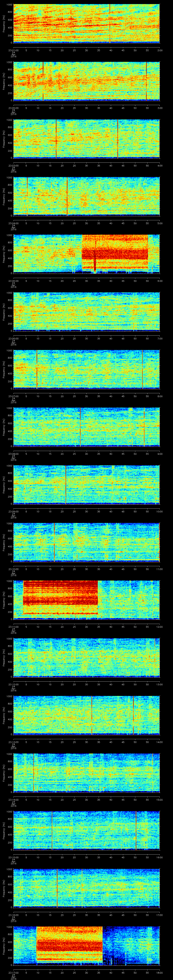The width and height of the screenshot is (173, 980).
Task: Select the spectrogram panel starting at 23:10:00
Action: click(x=87, y=542)
